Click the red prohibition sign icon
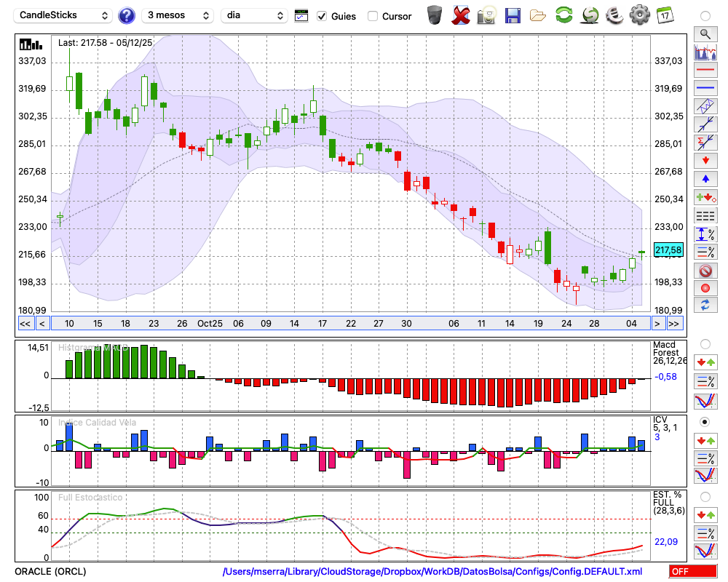 (705, 271)
